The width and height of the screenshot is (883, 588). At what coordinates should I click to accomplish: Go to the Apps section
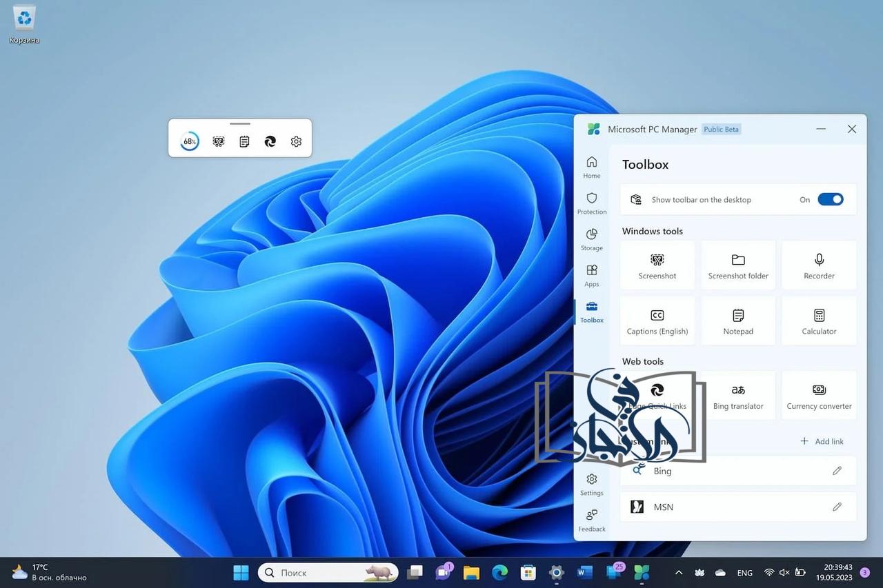click(x=592, y=276)
